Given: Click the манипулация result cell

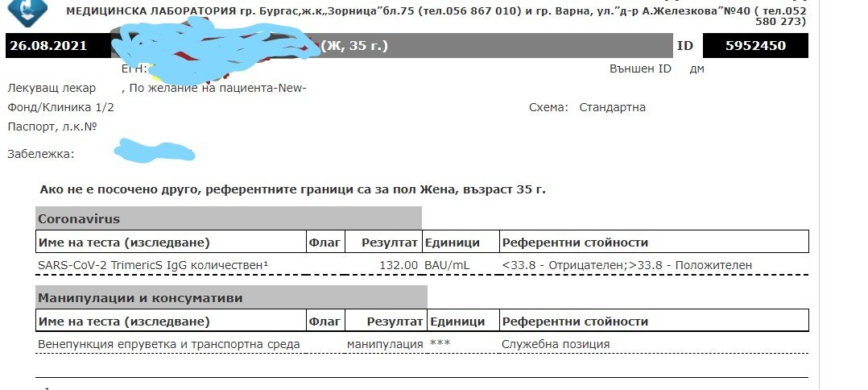Looking at the screenshot, I should pyautogui.click(x=385, y=344).
